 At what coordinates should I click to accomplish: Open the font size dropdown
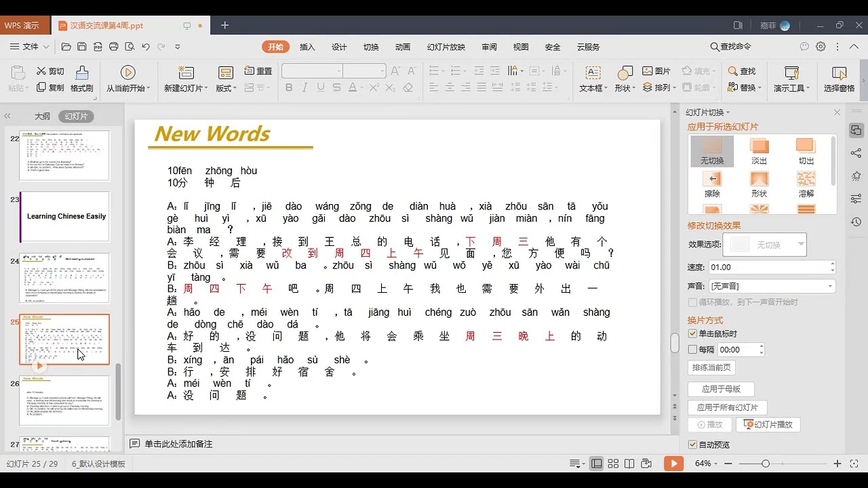click(x=382, y=71)
